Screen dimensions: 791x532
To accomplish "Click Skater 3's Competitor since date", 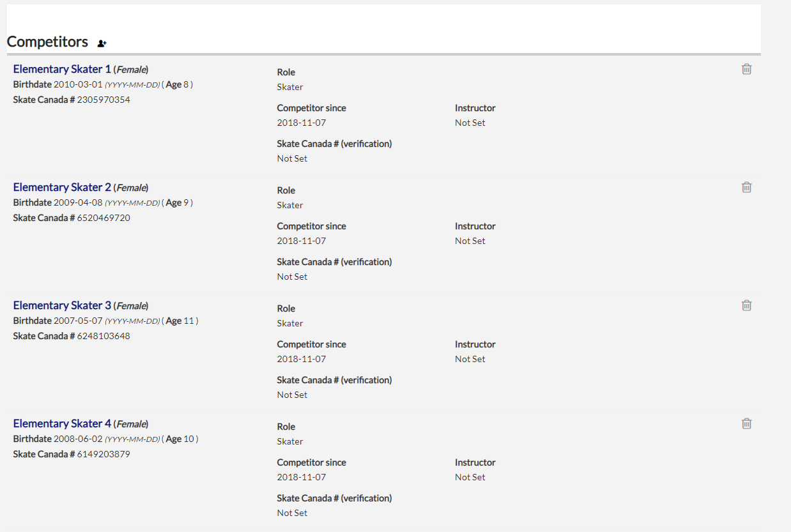I will (x=302, y=359).
